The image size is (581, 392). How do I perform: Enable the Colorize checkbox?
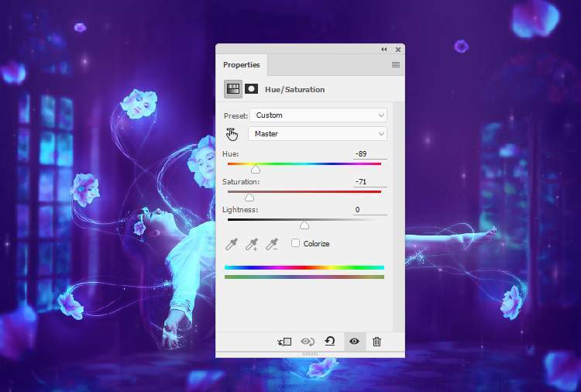pos(295,243)
